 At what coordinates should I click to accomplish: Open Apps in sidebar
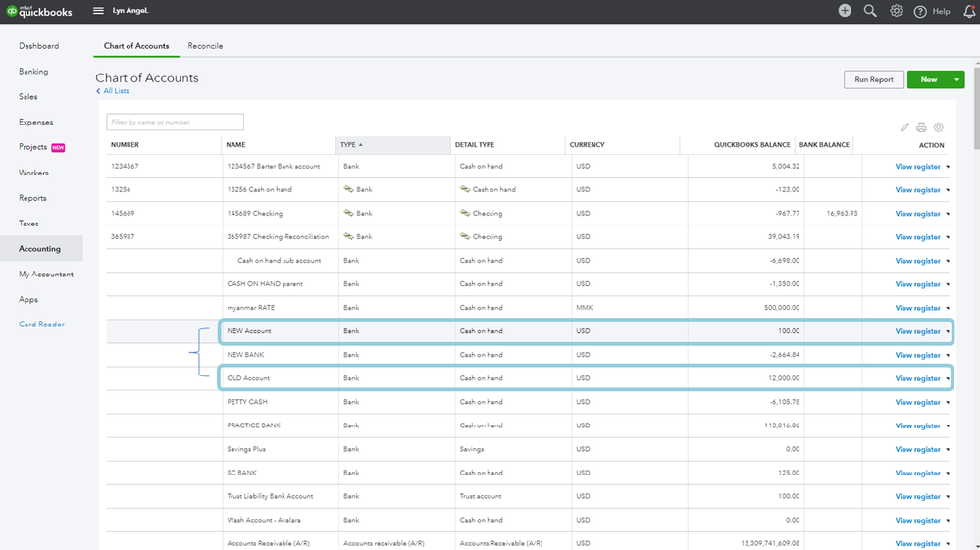tap(28, 300)
